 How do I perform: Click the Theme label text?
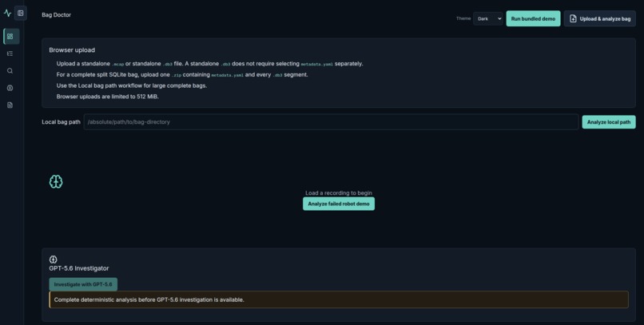point(463,18)
